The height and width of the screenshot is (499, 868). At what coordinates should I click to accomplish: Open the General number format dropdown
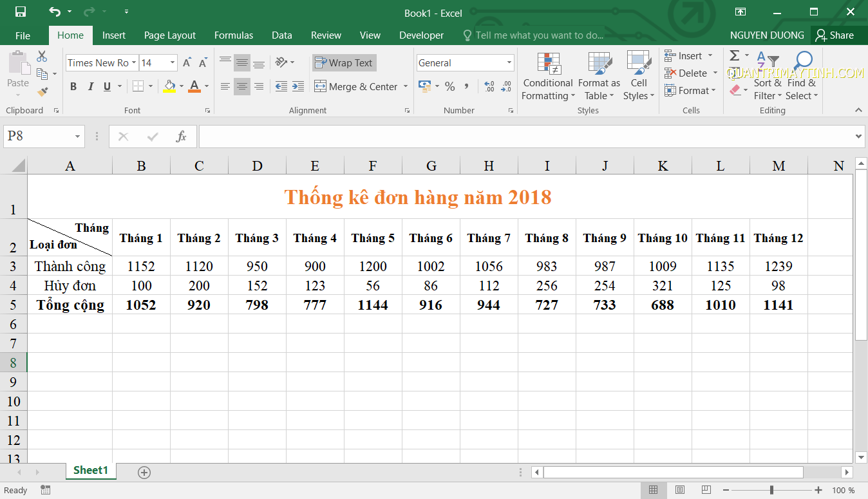pos(509,62)
